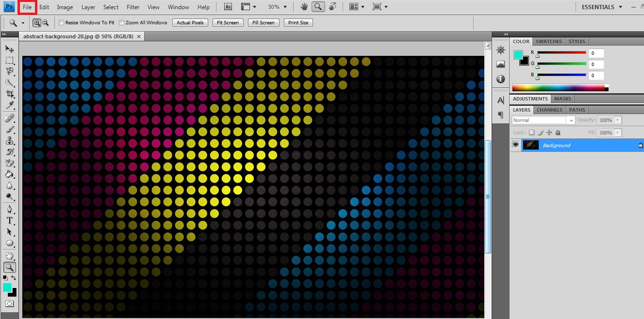644x319 pixels.
Task: Toggle Lock position icon
Action: tap(549, 133)
